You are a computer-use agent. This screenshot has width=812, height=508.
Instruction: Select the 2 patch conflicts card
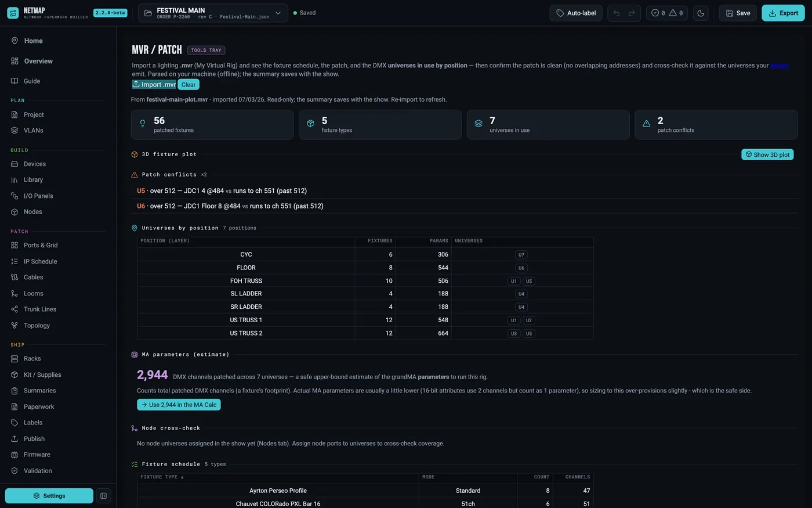pos(716,124)
